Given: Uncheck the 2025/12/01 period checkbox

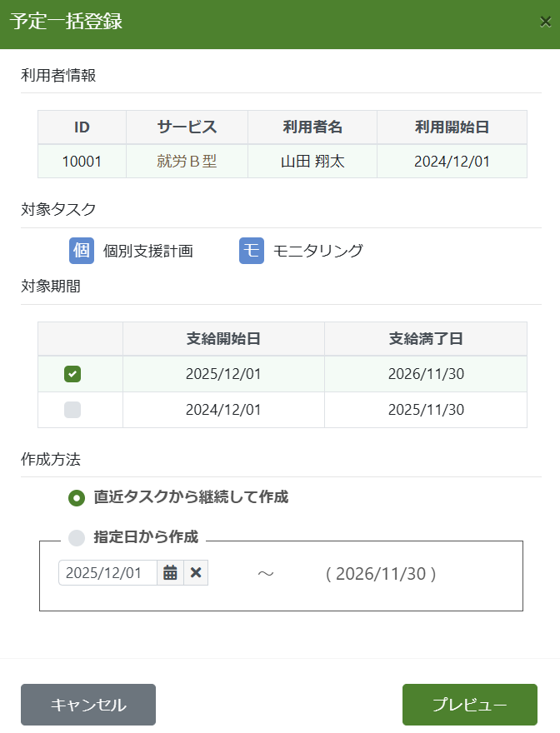Looking at the screenshot, I should [72, 374].
